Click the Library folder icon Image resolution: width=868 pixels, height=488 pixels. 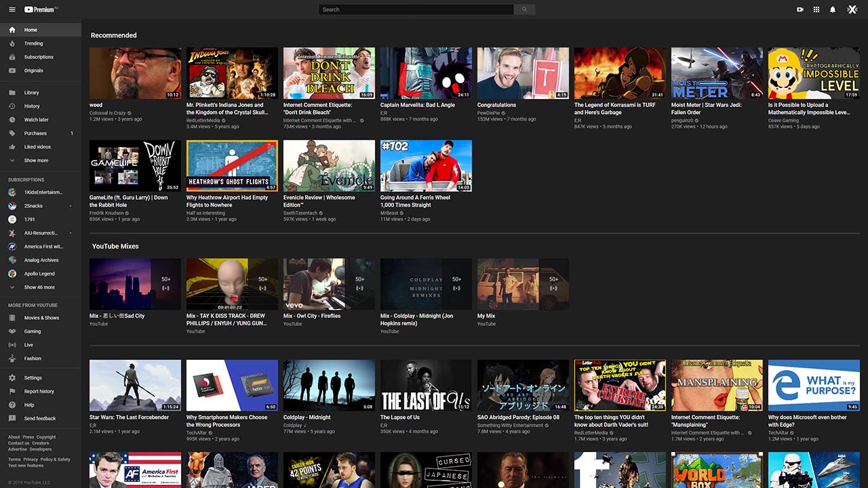click(x=12, y=93)
